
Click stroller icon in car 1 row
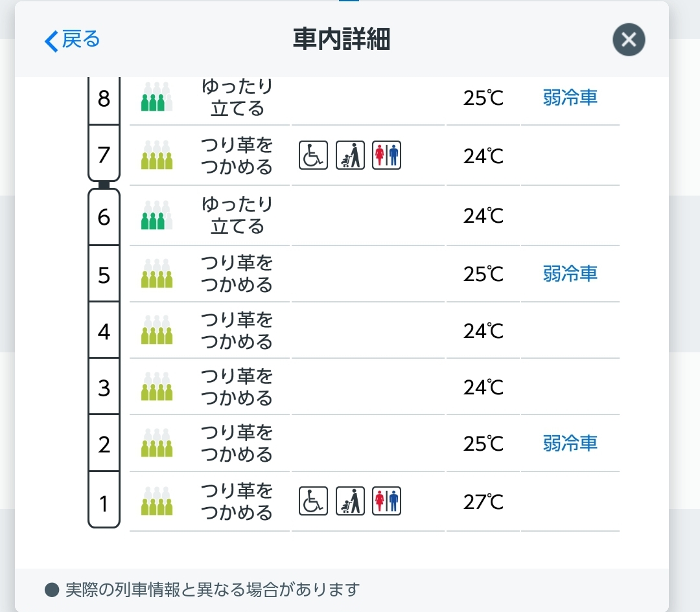pyautogui.click(x=350, y=501)
